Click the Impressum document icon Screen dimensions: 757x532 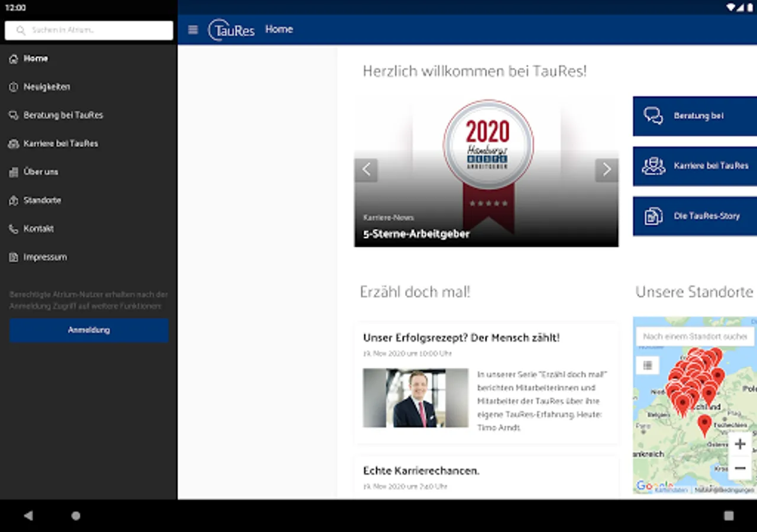14,257
